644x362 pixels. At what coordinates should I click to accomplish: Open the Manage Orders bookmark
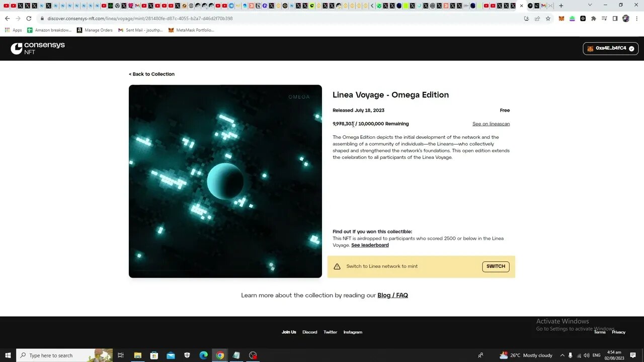(x=95, y=30)
